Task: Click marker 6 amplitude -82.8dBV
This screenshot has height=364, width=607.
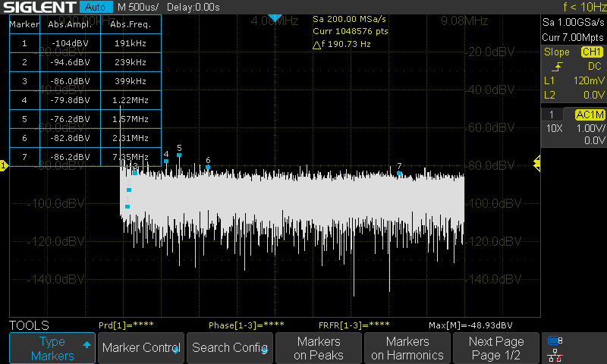Action: click(x=70, y=138)
